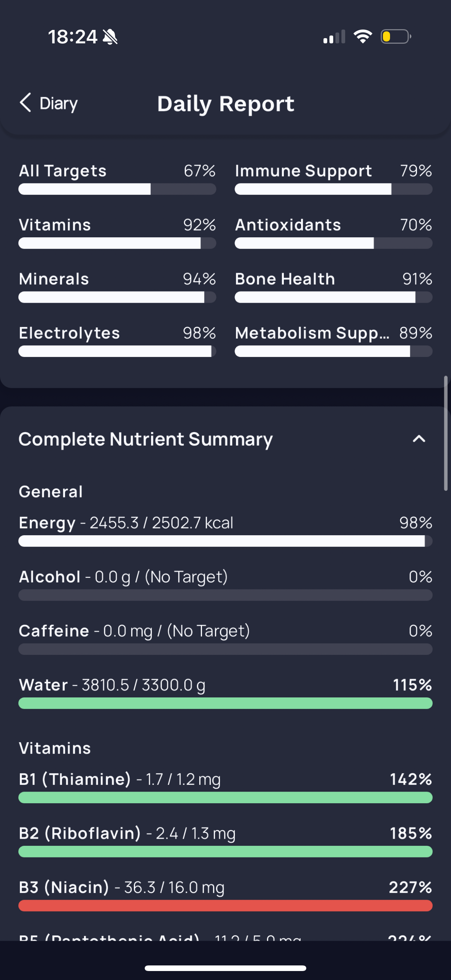Tap the B2 (Riboflavin) green progress bar
This screenshot has width=451, height=980.
point(225,851)
